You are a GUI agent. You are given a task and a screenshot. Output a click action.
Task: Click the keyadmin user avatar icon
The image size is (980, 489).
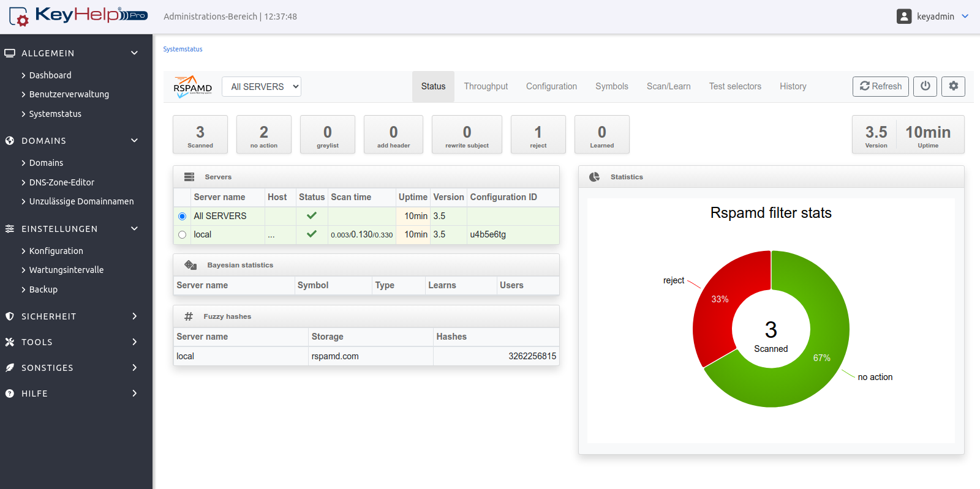pos(903,17)
